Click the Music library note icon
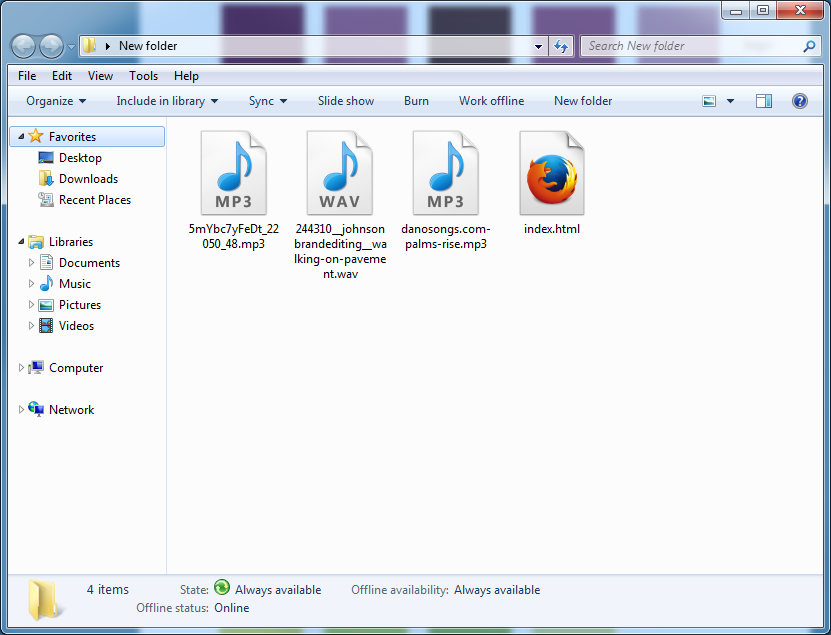Viewport: 831px width, 635px height. click(47, 283)
